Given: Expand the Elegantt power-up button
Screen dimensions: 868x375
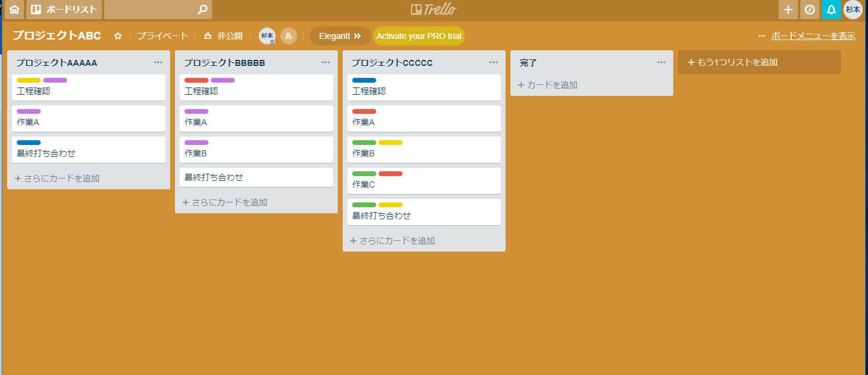Looking at the screenshot, I should [340, 36].
